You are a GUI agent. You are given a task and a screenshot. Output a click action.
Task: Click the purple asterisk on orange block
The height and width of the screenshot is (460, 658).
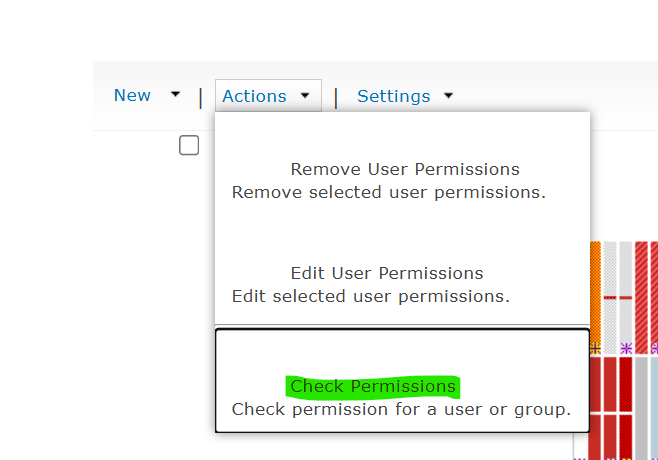(x=595, y=348)
